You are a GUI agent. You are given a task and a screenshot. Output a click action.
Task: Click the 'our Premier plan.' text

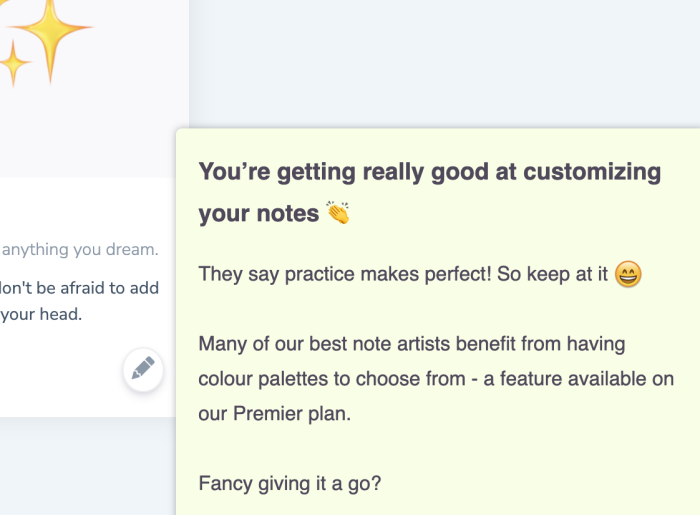click(275, 414)
